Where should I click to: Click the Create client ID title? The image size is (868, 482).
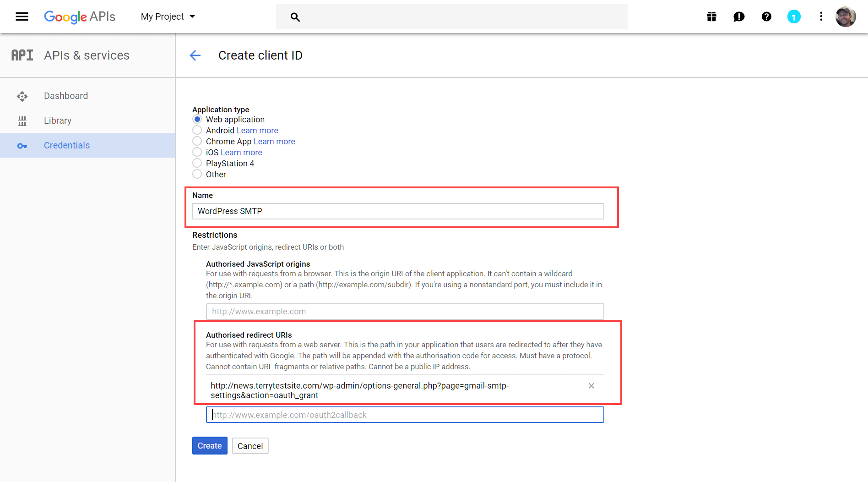point(260,55)
